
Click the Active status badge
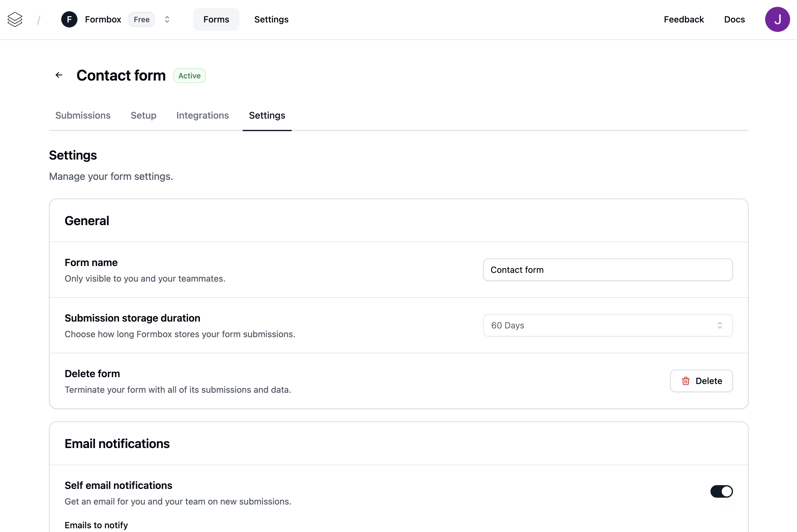[x=189, y=76]
